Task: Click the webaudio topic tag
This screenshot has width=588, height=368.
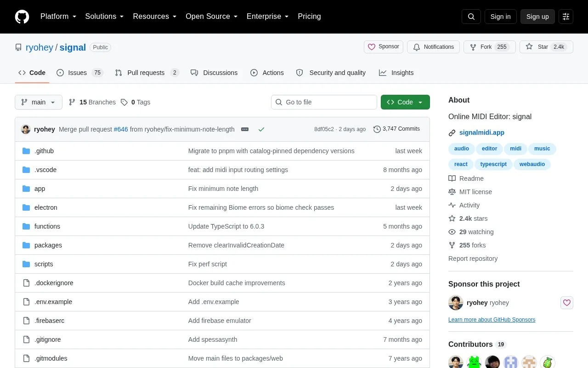Action: coord(532,164)
